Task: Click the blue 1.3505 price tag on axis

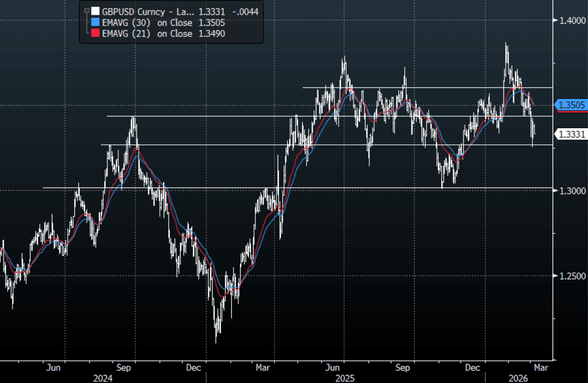Action: (x=570, y=105)
